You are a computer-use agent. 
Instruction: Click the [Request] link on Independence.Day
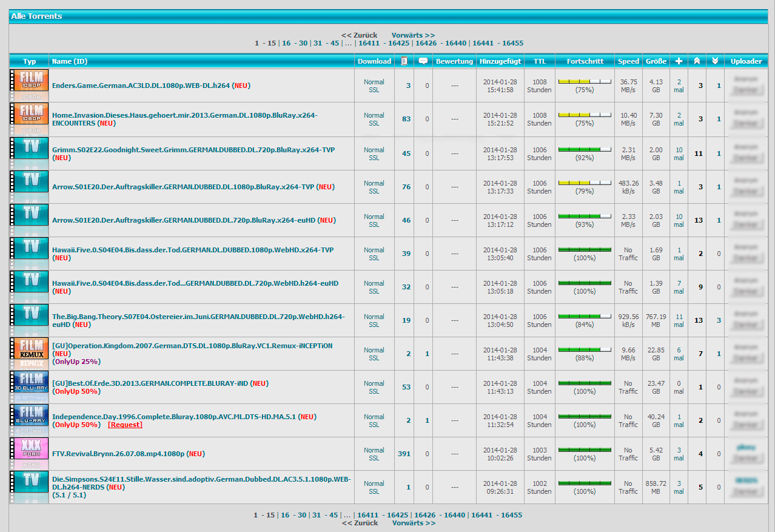click(x=125, y=425)
